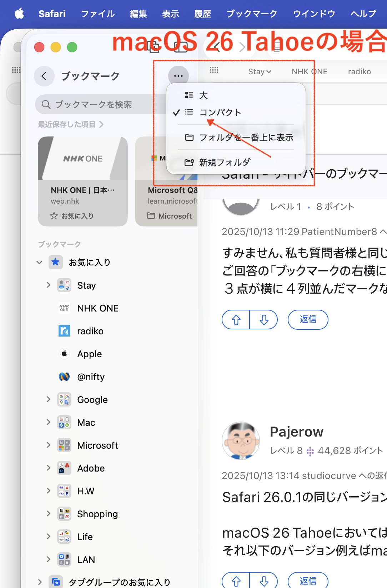This screenshot has height=588, width=387.
Task: Click the grid icon in background window
Action: click(x=16, y=70)
